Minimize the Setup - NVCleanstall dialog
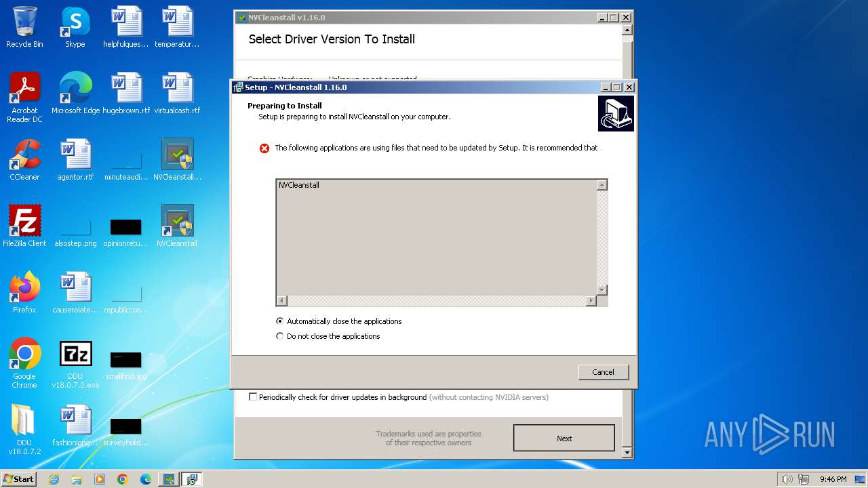The width and height of the screenshot is (868, 488). [606, 87]
